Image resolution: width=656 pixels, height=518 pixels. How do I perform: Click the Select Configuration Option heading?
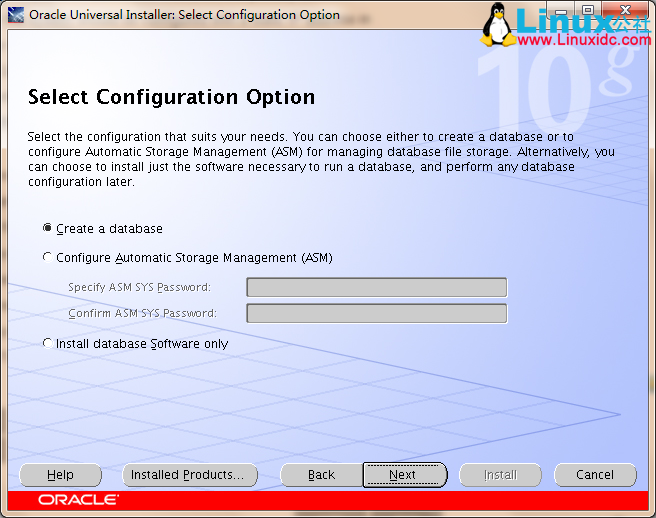(171, 97)
